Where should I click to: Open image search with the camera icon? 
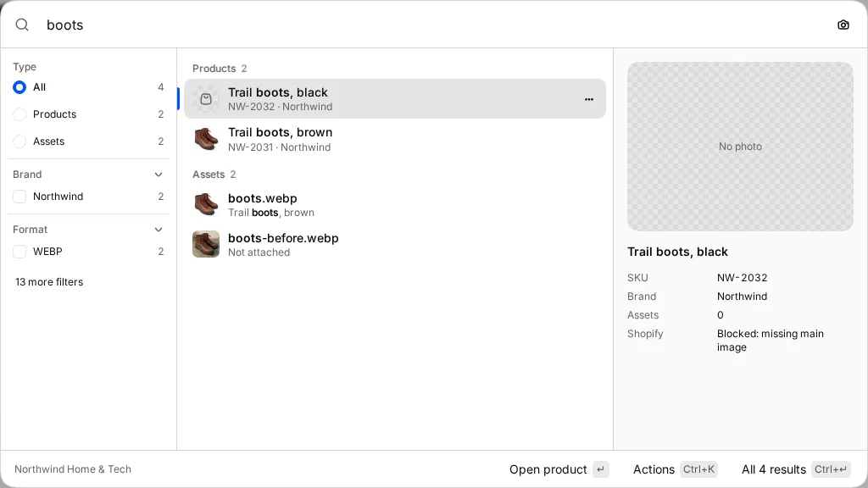pos(843,25)
